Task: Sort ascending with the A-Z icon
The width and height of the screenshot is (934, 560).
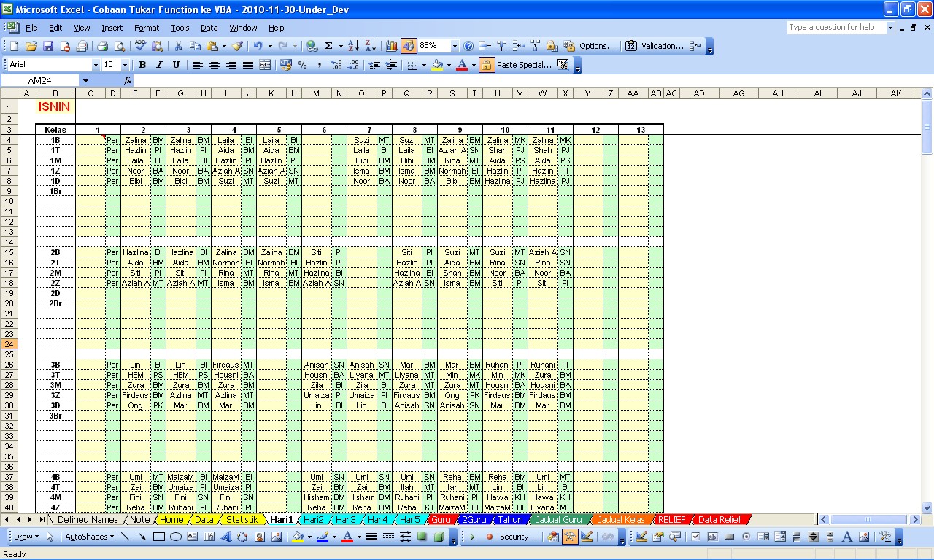Action: [353, 46]
